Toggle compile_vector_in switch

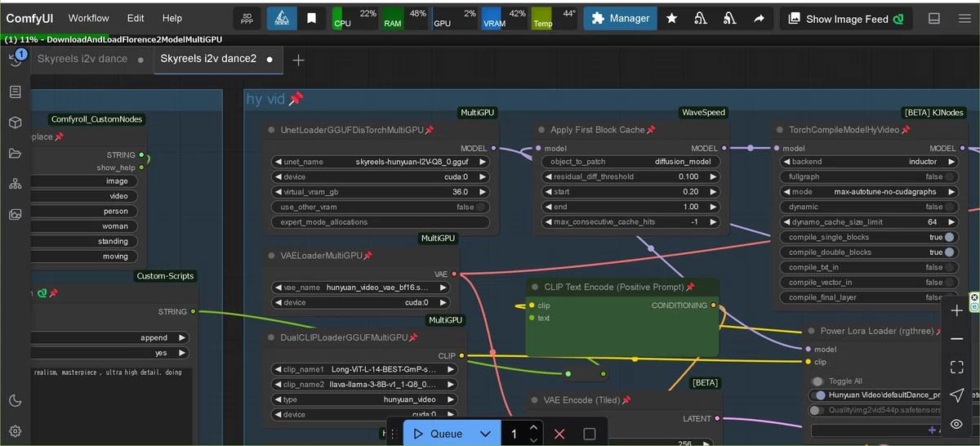[x=950, y=283]
